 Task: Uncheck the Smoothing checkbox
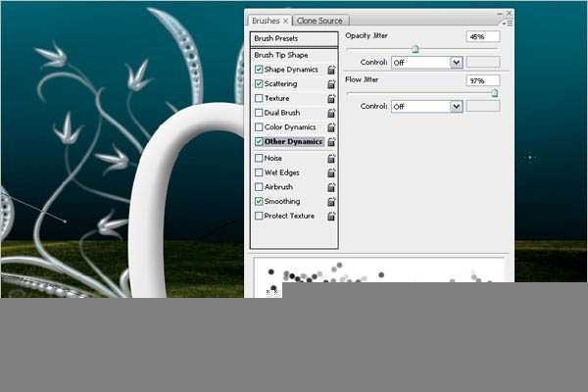pyautogui.click(x=259, y=202)
